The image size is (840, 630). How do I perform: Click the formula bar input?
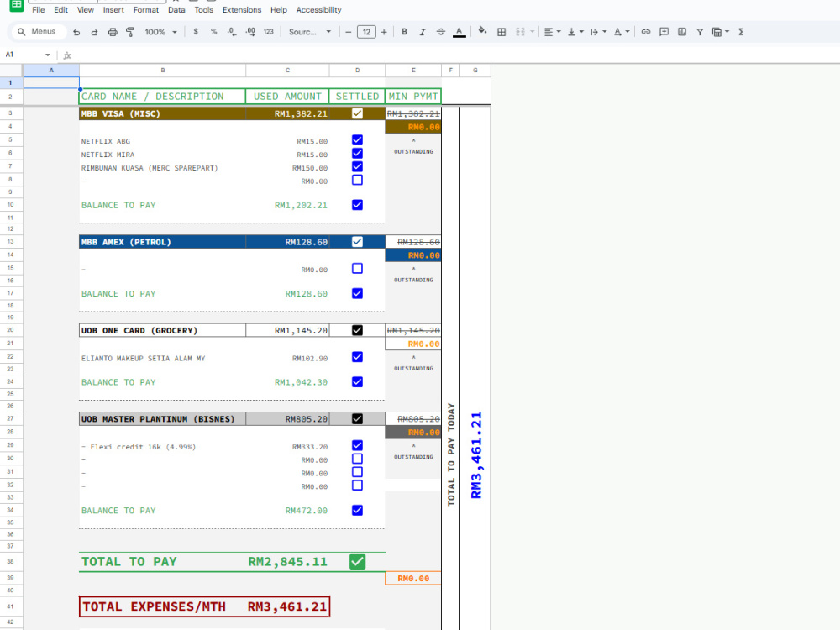[x=455, y=55]
